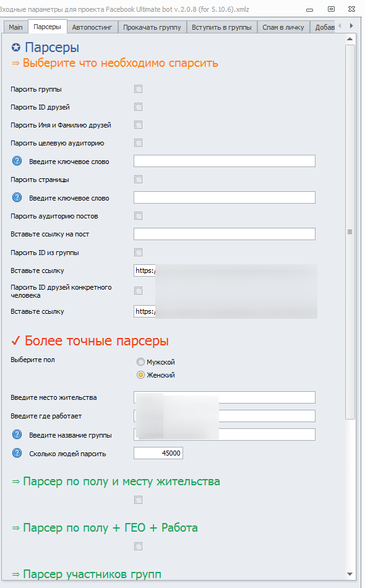
Task: Click the vertical scrollbar thumb
Action: click(x=350, y=231)
